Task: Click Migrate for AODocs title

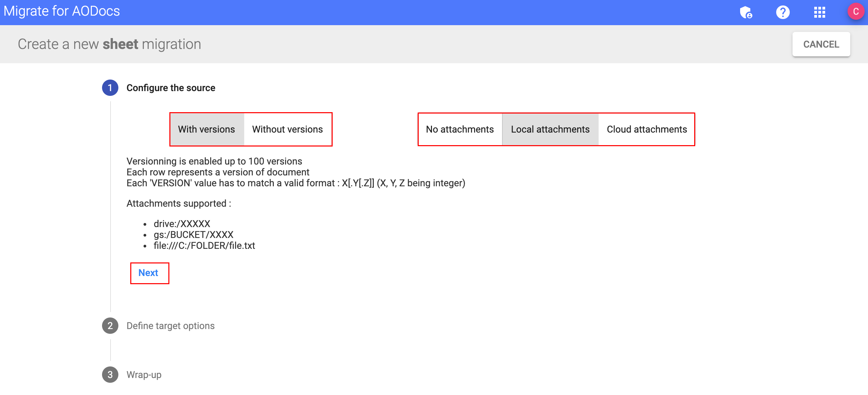Action: [x=62, y=11]
